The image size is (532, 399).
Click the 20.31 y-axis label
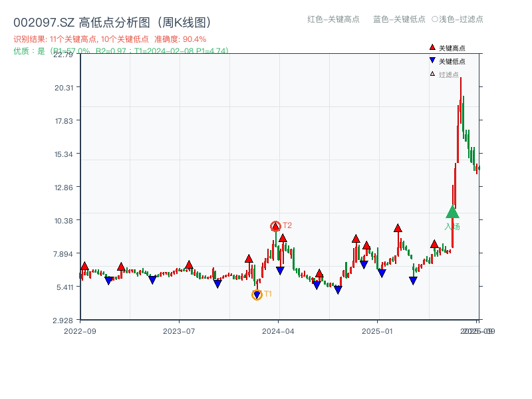(x=64, y=88)
